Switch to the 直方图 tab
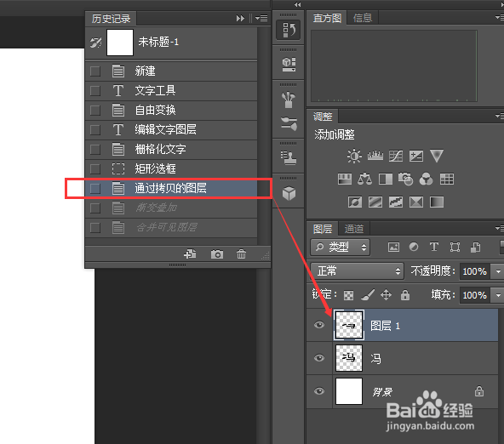The height and width of the screenshot is (444, 504). [x=327, y=18]
